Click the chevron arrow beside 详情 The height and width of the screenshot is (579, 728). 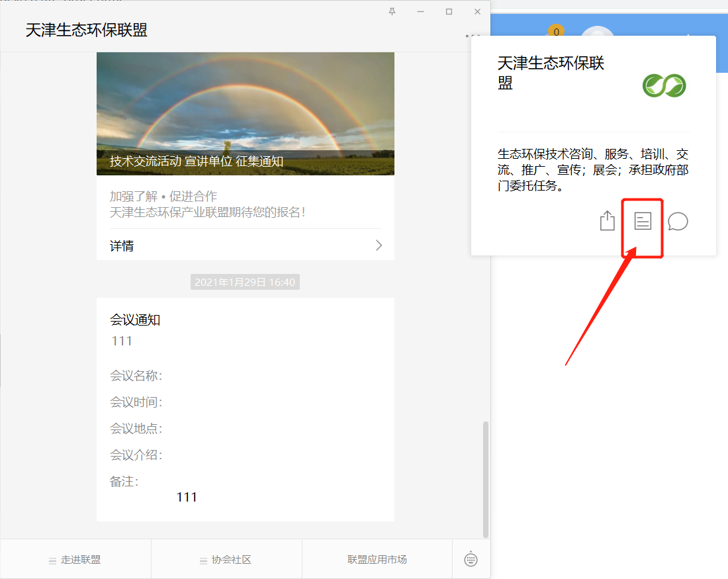pyautogui.click(x=379, y=245)
